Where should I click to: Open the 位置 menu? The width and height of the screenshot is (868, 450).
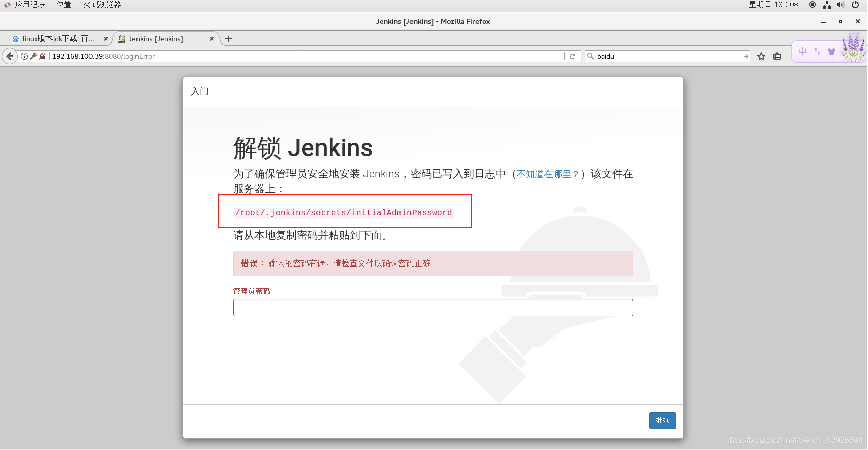(x=64, y=5)
